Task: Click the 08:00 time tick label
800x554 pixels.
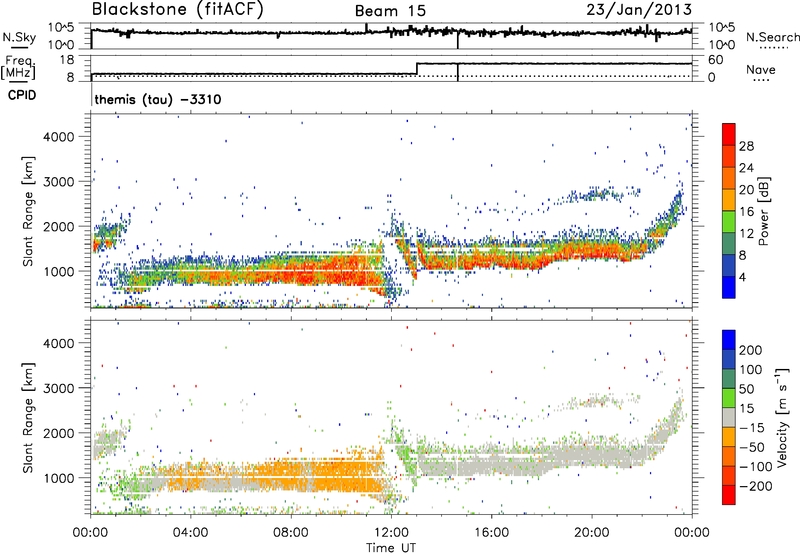Action: click(290, 533)
